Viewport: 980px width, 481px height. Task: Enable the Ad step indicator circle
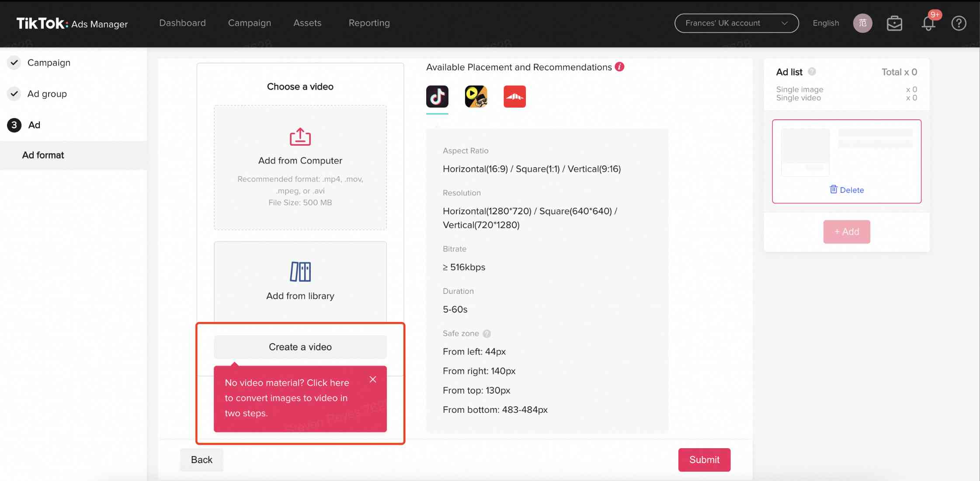[14, 125]
